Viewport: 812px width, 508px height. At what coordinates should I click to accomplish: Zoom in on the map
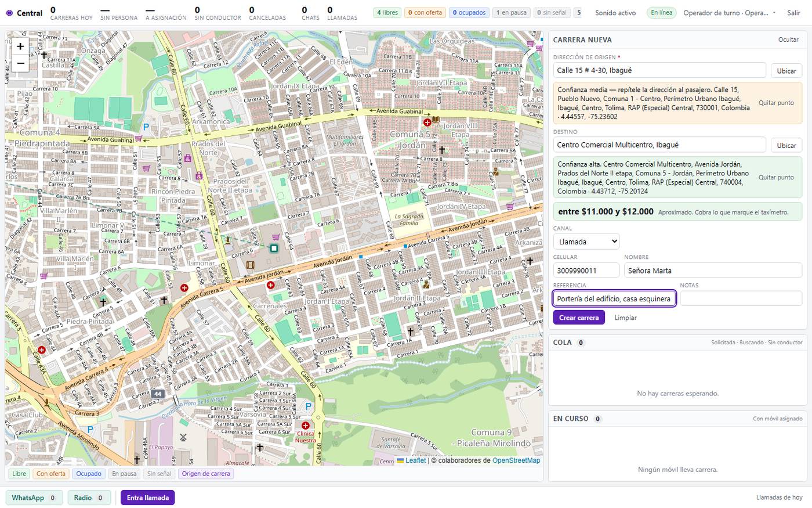point(20,46)
